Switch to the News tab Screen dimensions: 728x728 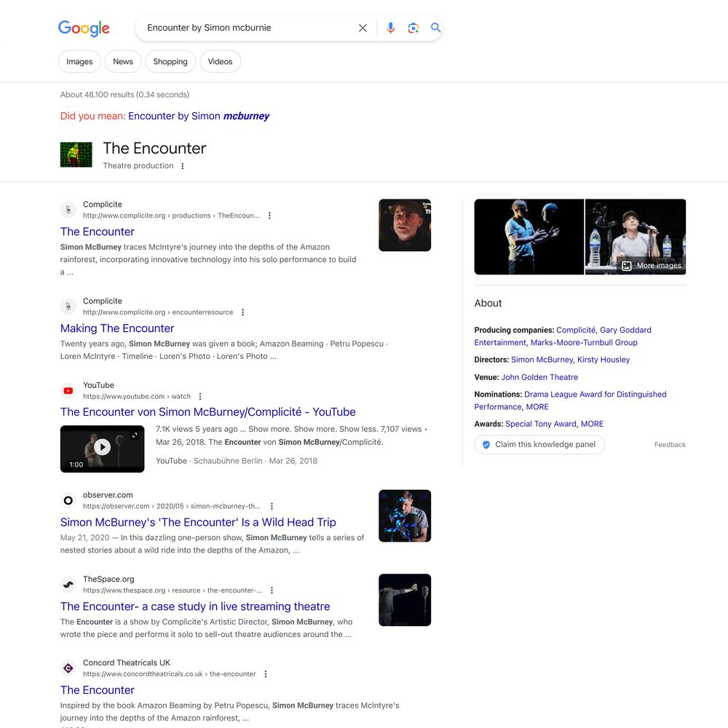[123, 61]
